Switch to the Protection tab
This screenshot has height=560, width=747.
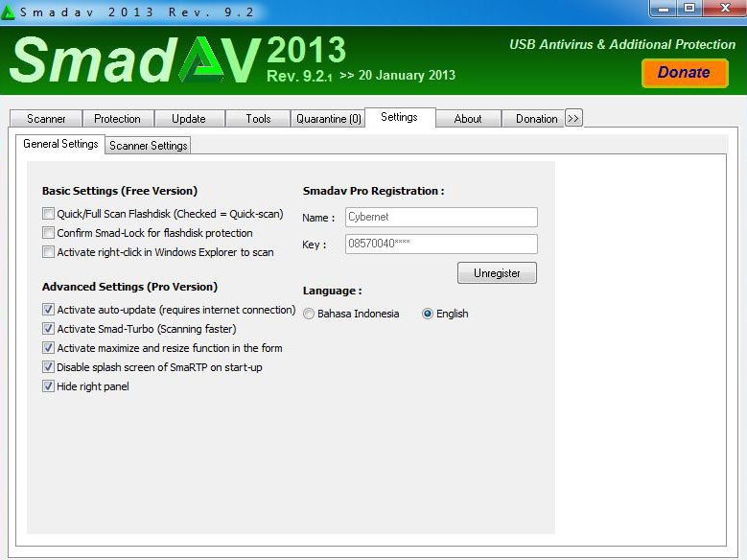point(118,119)
